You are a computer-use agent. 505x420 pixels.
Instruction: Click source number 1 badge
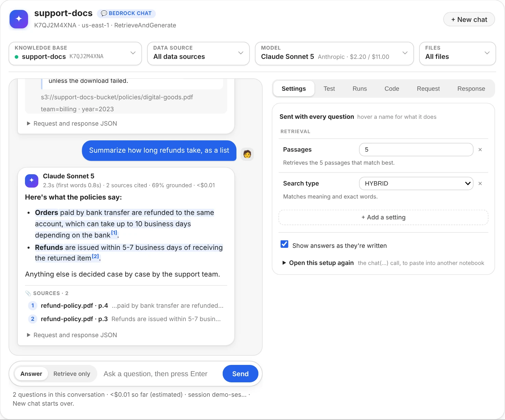(x=33, y=306)
